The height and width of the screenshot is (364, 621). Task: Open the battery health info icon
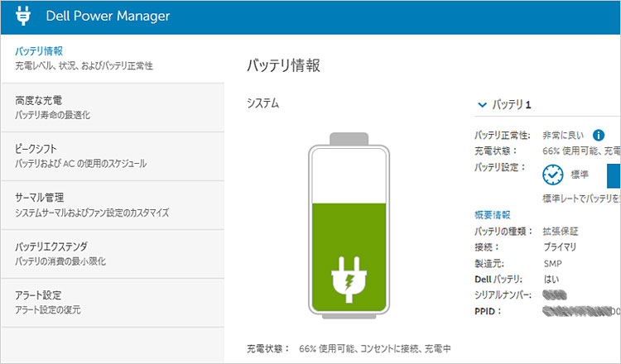pyautogui.click(x=599, y=136)
